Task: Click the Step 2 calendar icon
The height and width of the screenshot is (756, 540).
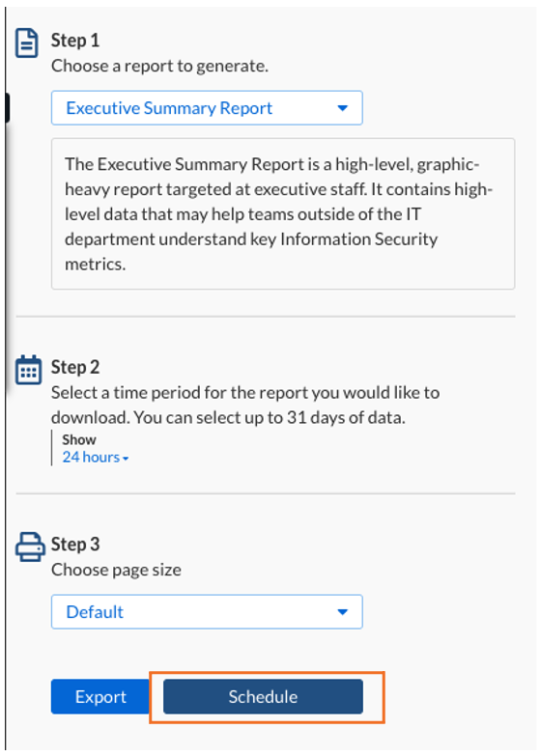Action: point(28,370)
